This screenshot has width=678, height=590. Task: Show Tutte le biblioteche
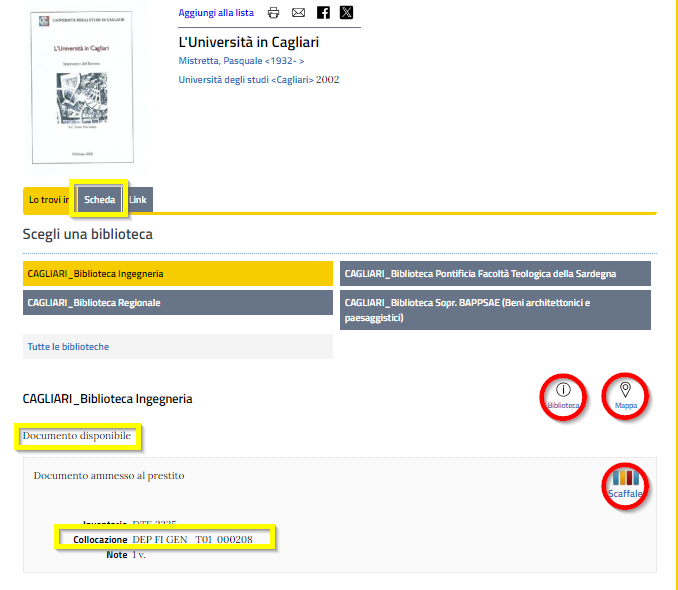coord(68,346)
